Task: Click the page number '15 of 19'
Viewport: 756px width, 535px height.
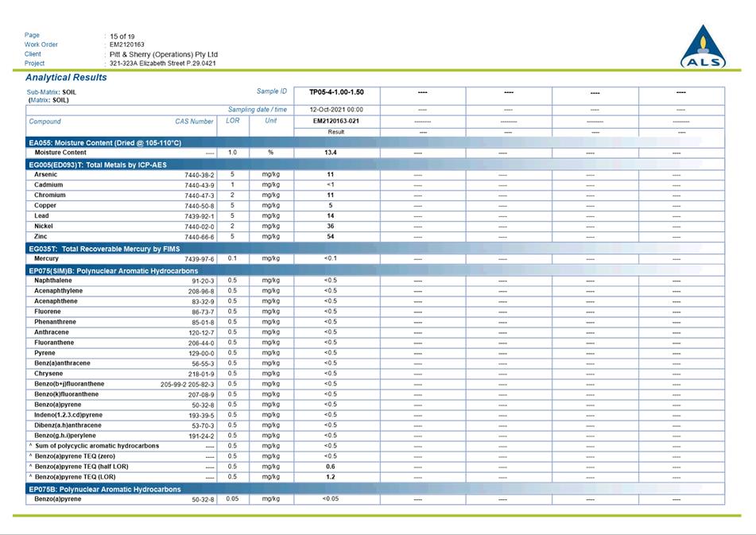Action: (x=122, y=36)
